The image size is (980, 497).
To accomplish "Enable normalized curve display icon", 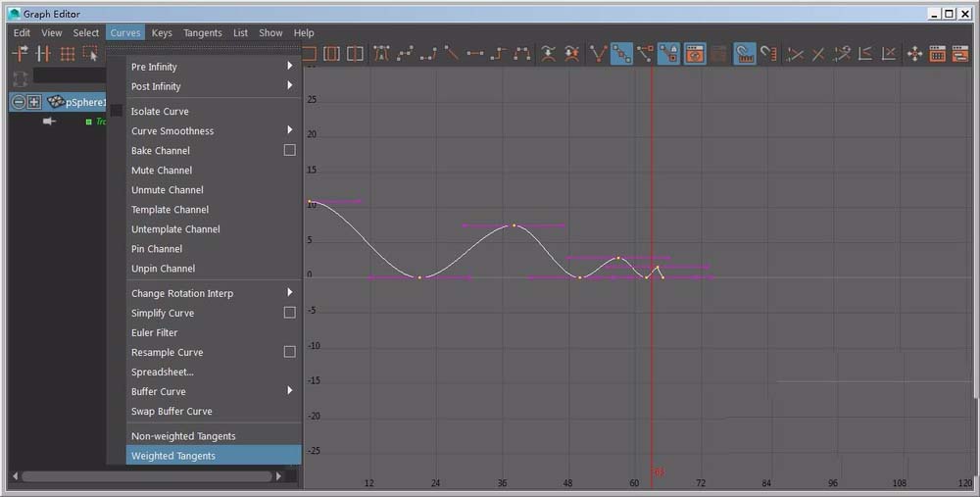I will coord(795,54).
